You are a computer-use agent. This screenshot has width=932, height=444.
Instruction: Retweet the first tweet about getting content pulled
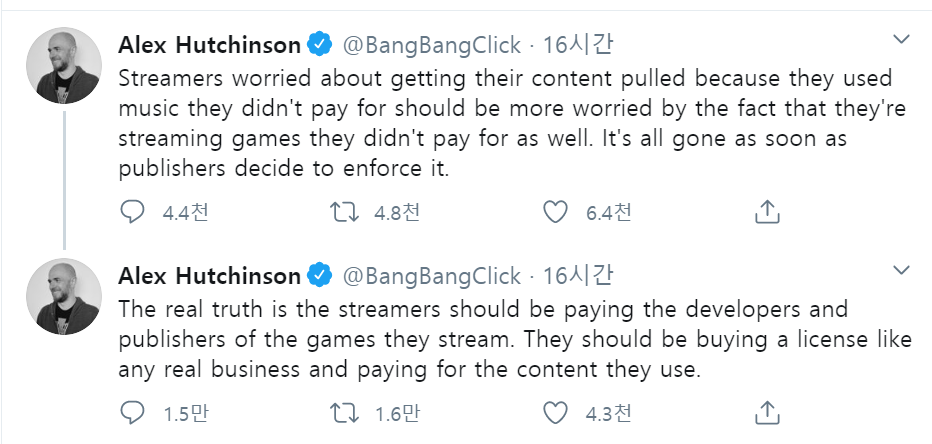click(342, 211)
